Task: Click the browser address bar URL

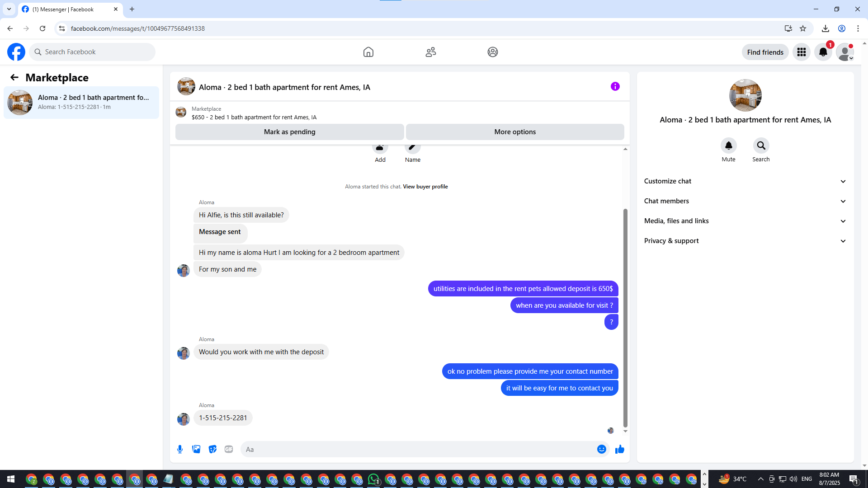Action: coord(138,28)
